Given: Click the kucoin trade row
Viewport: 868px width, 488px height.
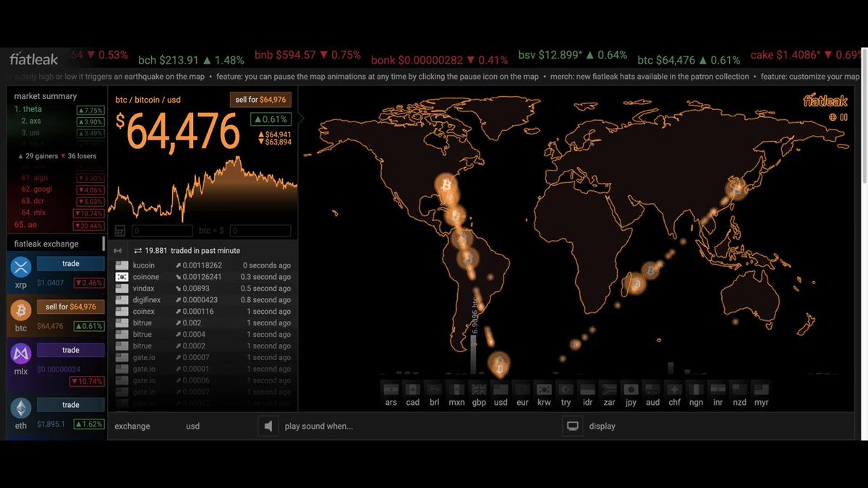Looking at the screenshot, I should (203, 265).
